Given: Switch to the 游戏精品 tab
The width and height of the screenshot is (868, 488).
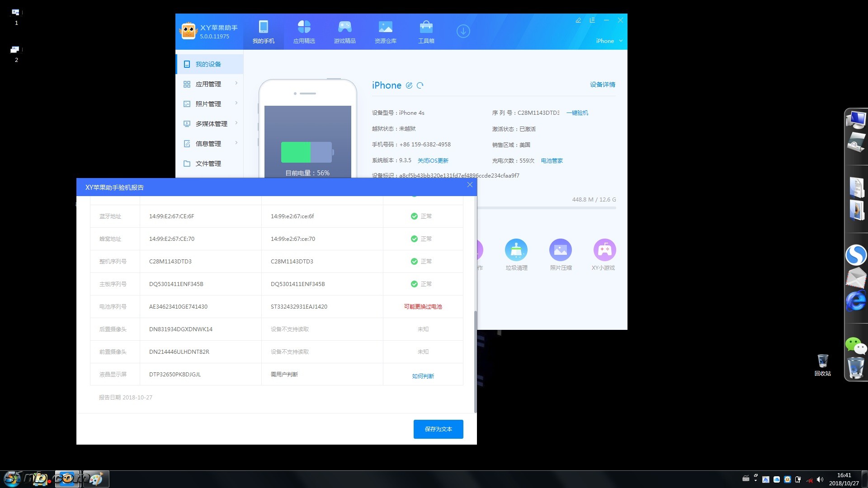Looking at the screenshot, I should (x=344, y=32).
